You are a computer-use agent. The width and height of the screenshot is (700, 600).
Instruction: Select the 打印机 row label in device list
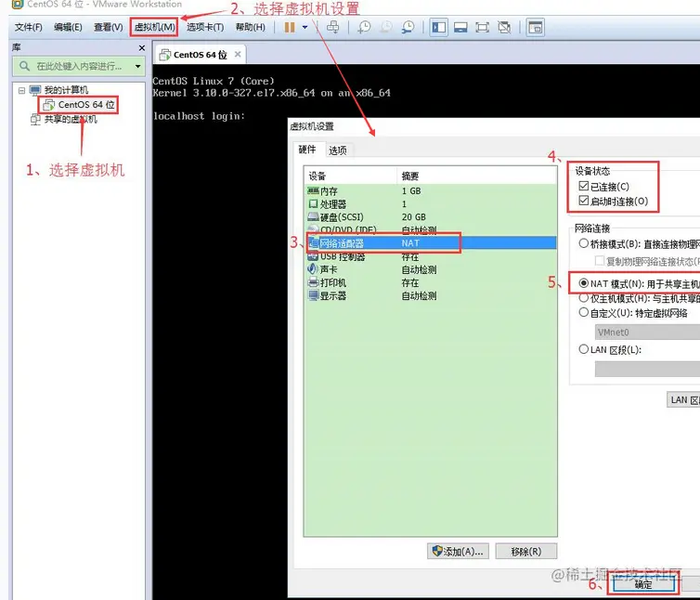point(333,282)
